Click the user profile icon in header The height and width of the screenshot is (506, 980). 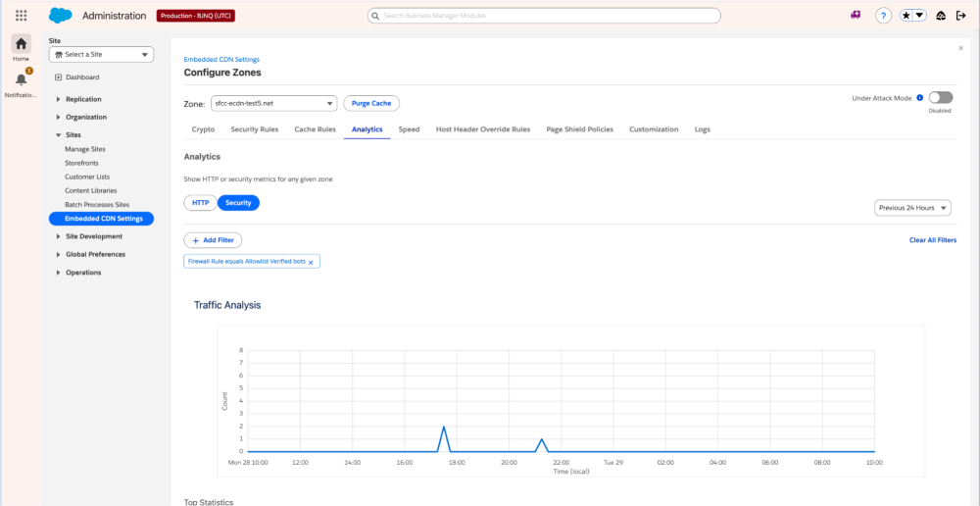coord(941,17)
